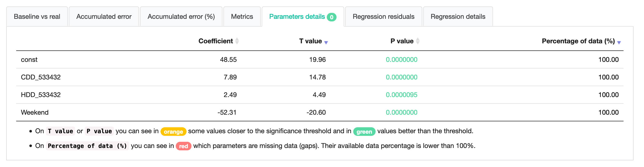
Task: Click the T value sort arrow
Action: pos(326,43)
